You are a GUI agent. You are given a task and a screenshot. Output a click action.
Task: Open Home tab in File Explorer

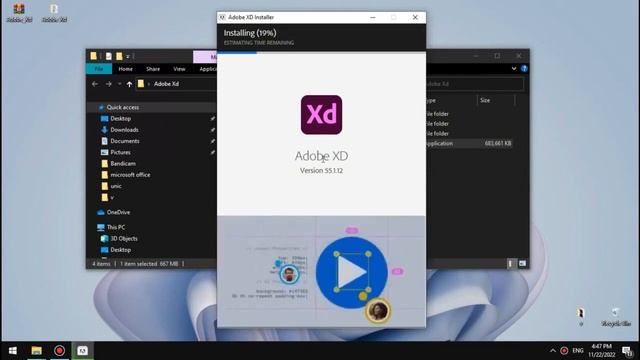(x=125, y=69)
